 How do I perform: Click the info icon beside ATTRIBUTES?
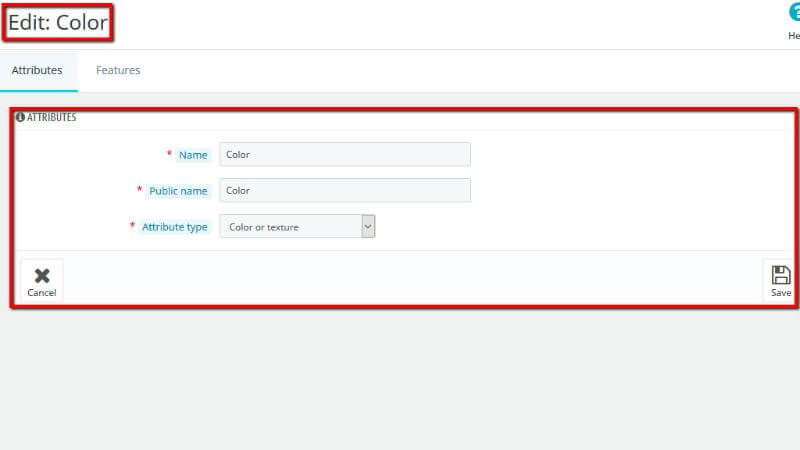point(20,117)
